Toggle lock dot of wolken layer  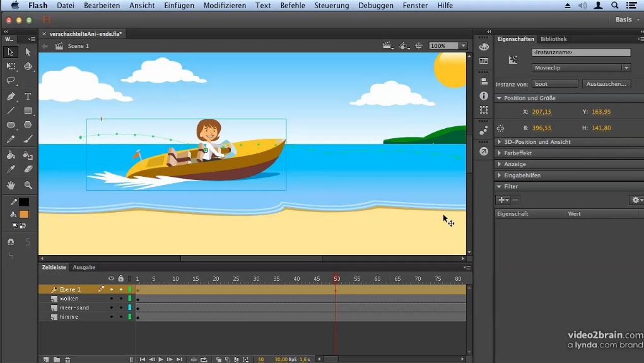120,299
